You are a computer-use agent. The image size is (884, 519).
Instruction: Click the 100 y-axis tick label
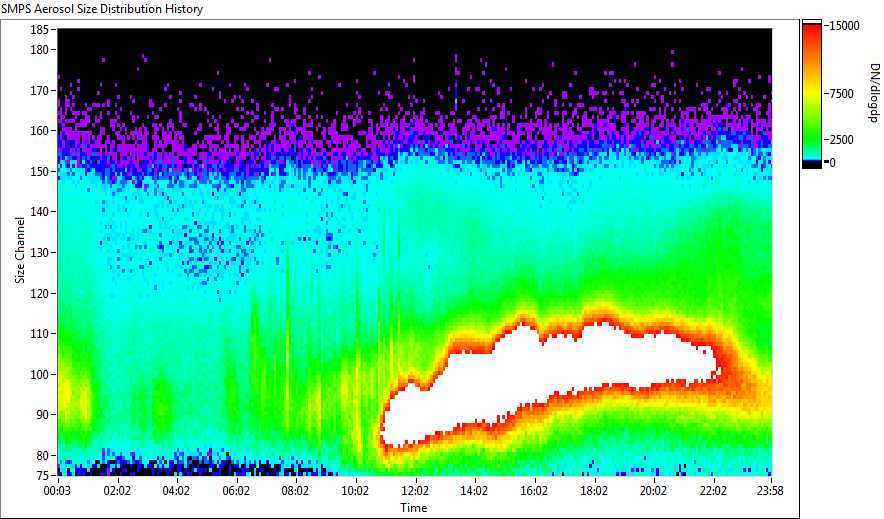(39, 374)
